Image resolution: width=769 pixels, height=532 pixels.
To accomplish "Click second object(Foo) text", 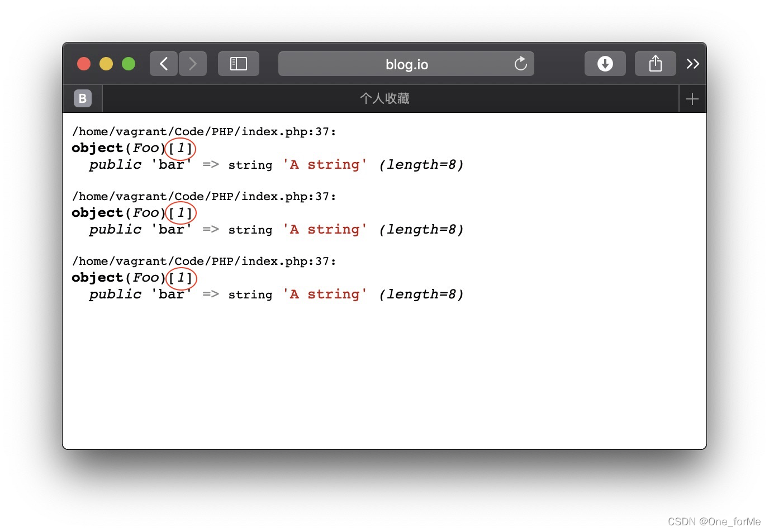I will 118,213.
